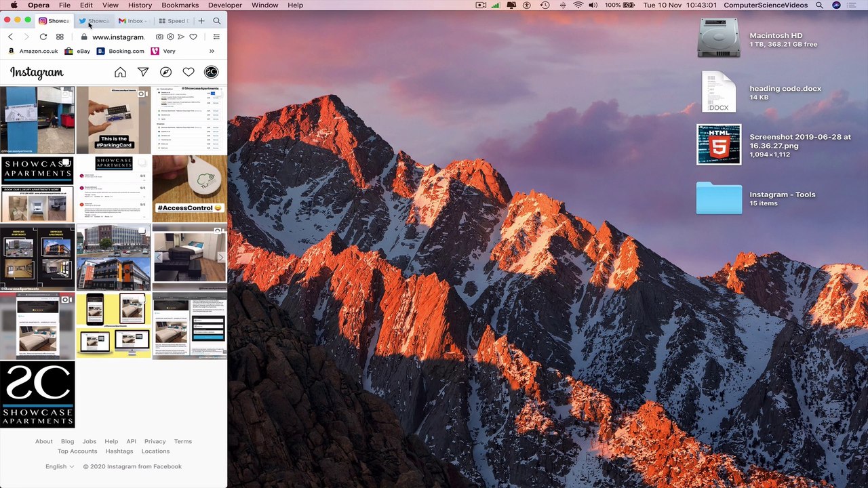Open Opera Easy Setup sliders icon
The image size is (868, 488).
click(x=216, y=37)
